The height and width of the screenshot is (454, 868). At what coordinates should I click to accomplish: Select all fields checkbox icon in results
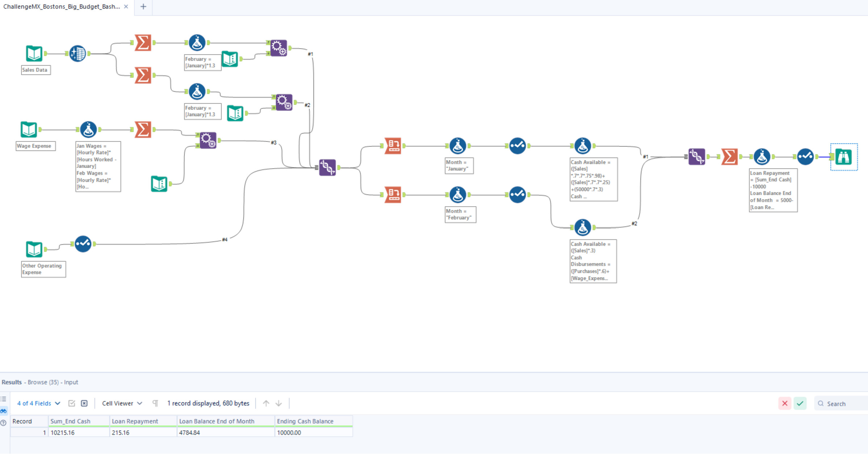pyautogui.click(x=72, y=403)
